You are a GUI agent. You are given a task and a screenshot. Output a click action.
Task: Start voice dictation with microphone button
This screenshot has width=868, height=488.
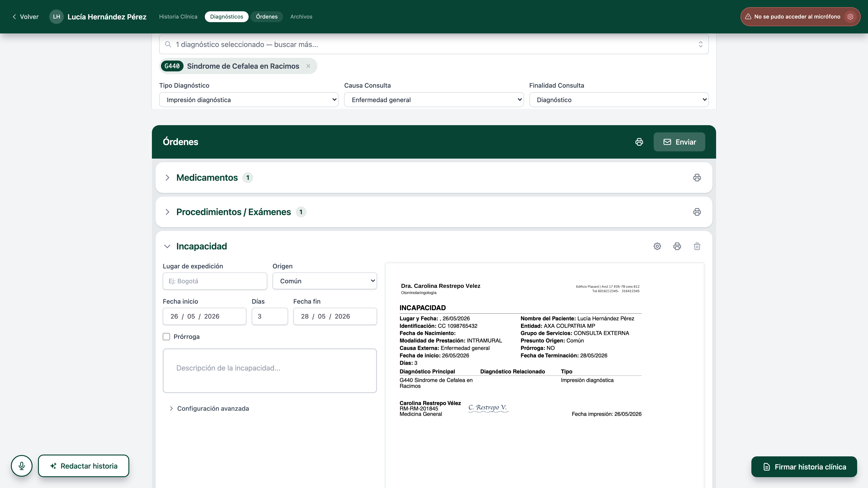[21, 466]
